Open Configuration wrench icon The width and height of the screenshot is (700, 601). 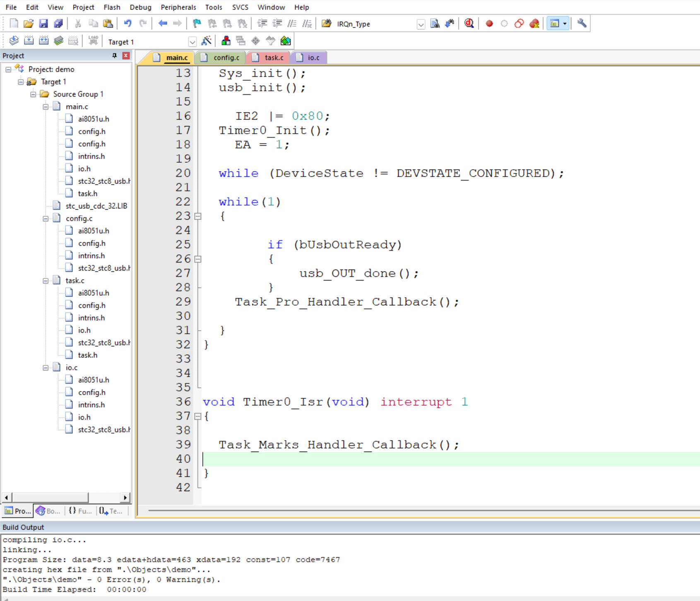(582, 24)
